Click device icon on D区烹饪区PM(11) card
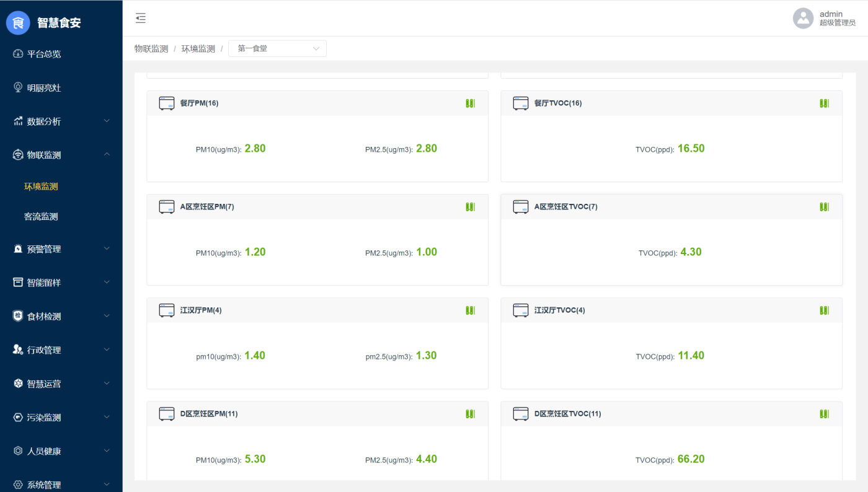 coord(166,414)
